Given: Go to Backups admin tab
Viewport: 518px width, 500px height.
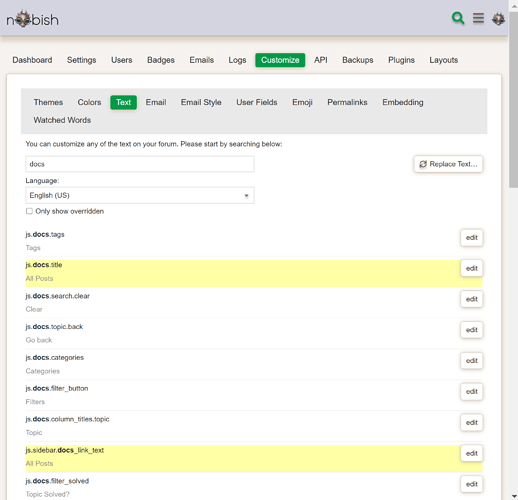Looking at the screenshot, I should (358, 60).
